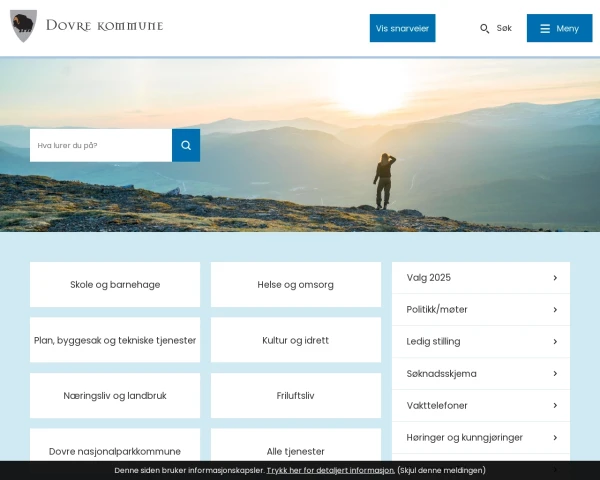Open the hamburger Meny button
This screenshot has width=600, height=480.
pos(559,28)
